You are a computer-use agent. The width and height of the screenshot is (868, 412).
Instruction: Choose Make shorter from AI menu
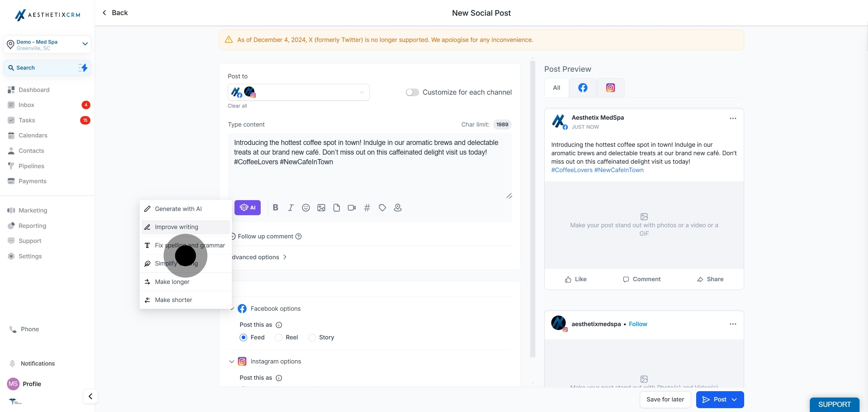coord(173,300)
